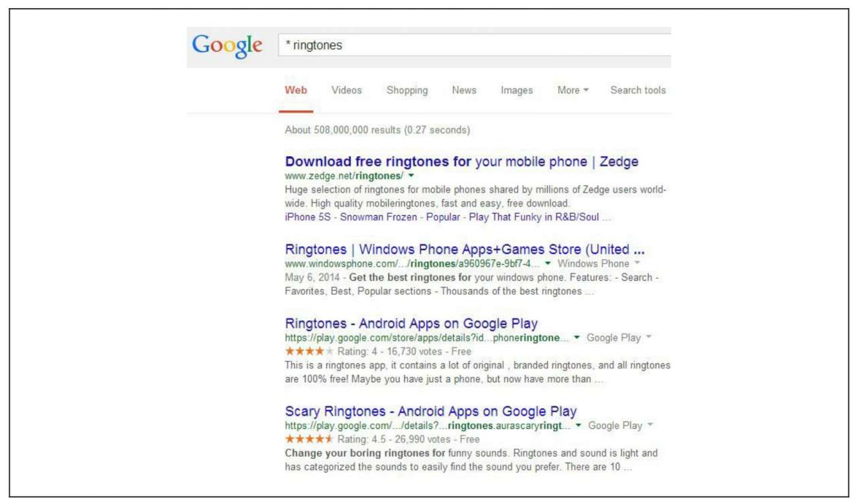Expand green arrow after aurascaryringt URL

[x=578, y=426]
